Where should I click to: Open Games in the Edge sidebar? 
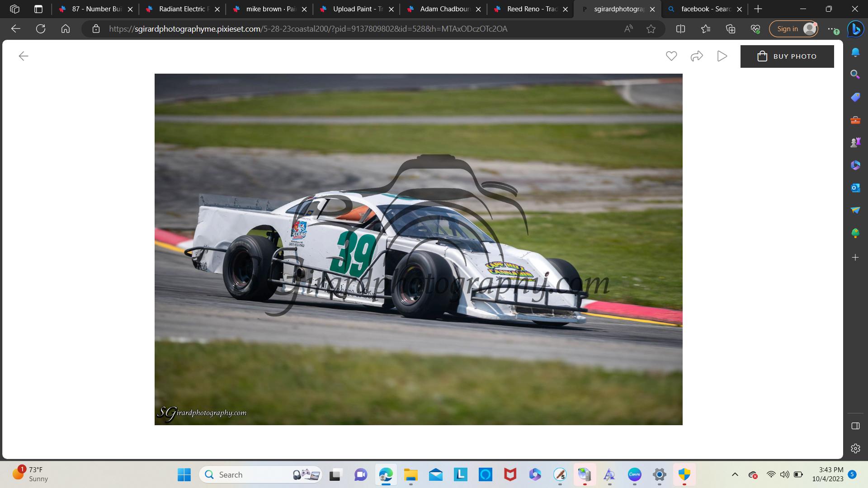855,142
